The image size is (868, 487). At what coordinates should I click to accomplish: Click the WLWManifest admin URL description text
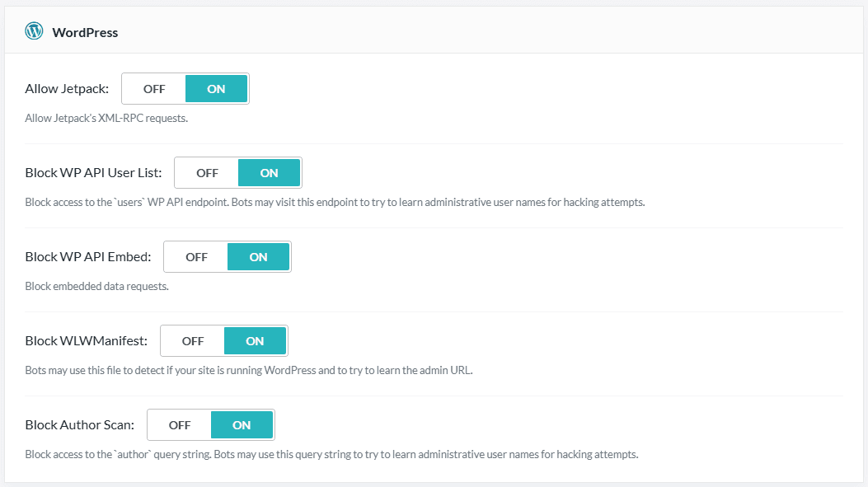point(249,370)
